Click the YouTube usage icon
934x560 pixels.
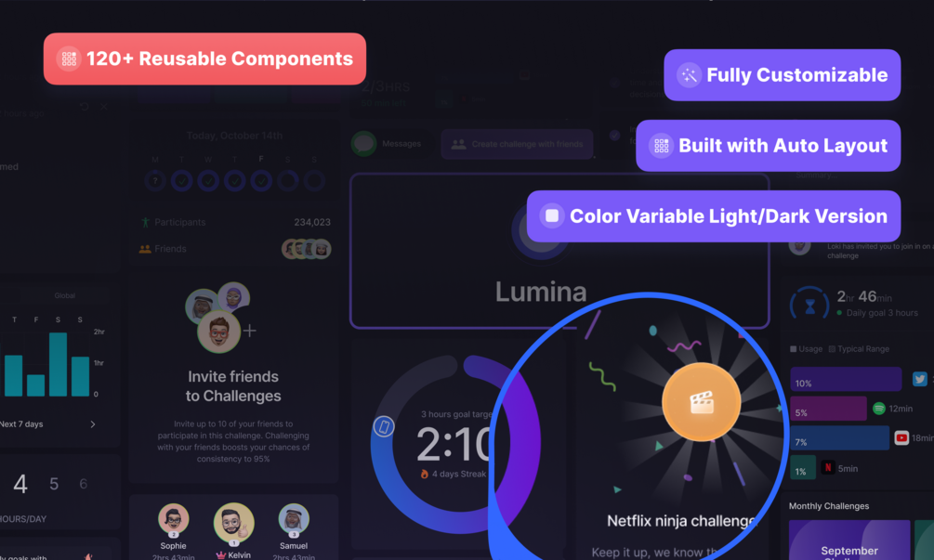click(x=901, y=438)
